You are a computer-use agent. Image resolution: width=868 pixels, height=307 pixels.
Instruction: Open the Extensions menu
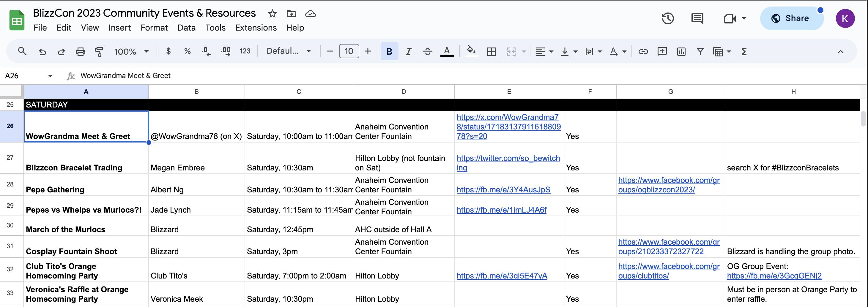[256, 28]
